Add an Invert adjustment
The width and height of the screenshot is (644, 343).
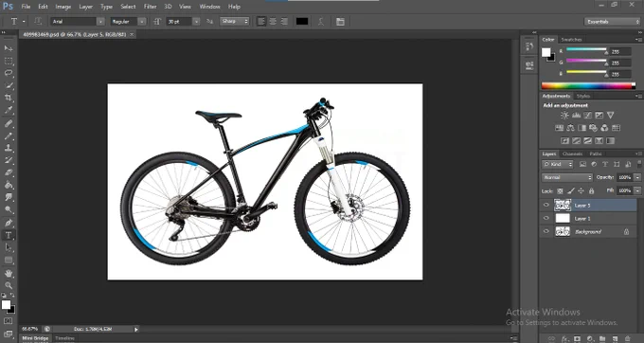pos(565,141)
